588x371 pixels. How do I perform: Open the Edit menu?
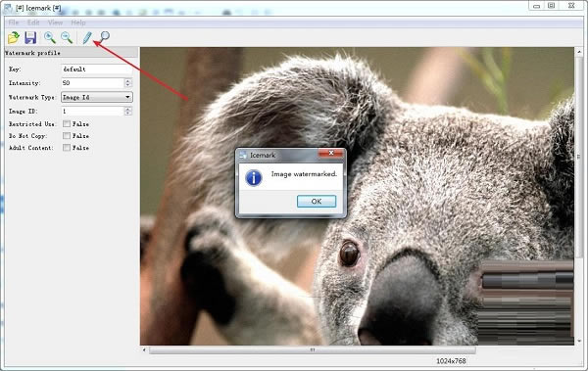coord(33,23)
